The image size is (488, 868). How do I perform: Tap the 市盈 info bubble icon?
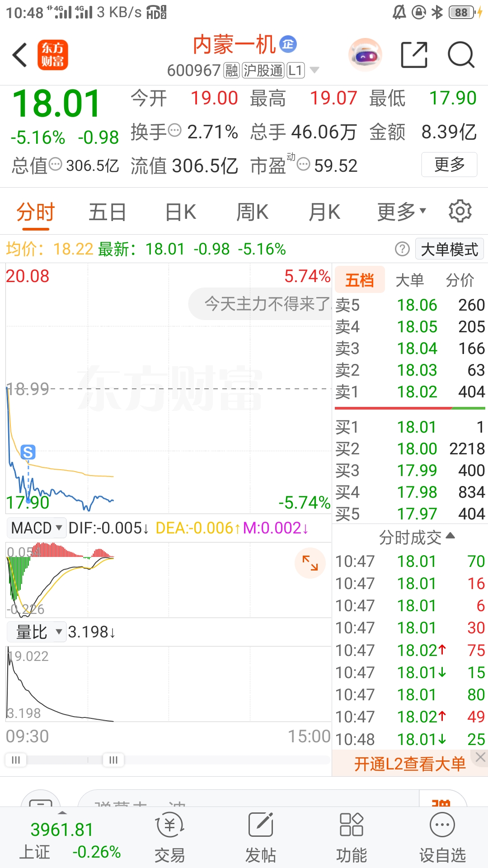pyautogui.click(x=304, y=164)
